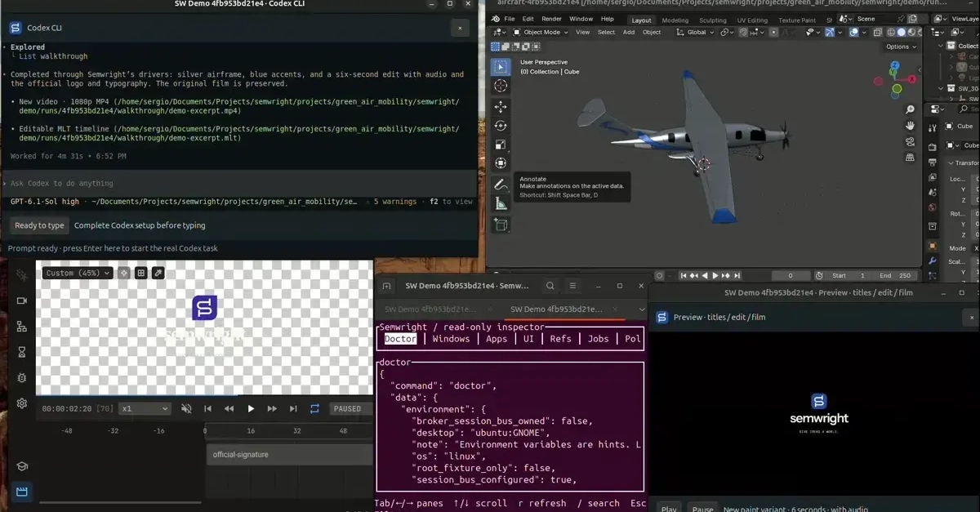This screenshot has height=512, width=980.
Task: Select Windows pane in Semwright inspector
Action: pos(451,339)
